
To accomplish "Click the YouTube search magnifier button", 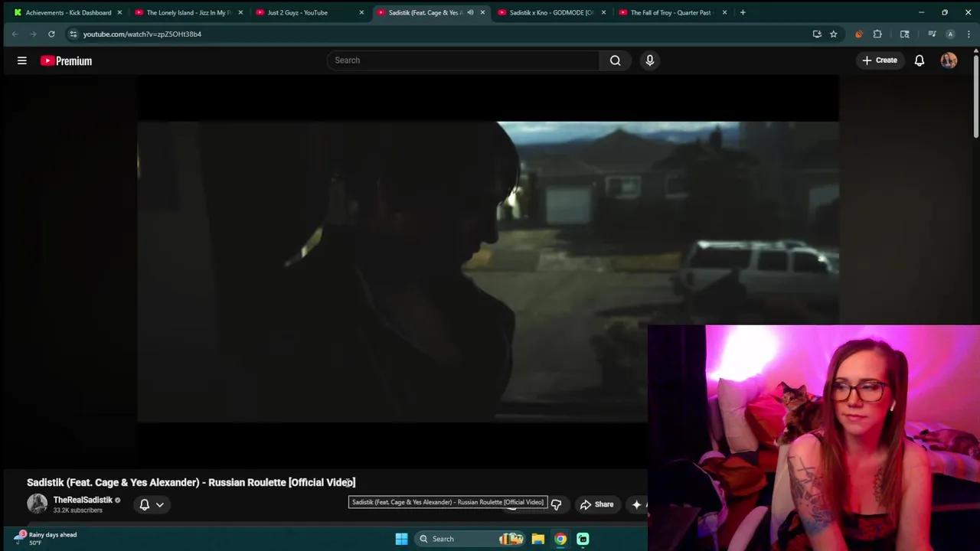I will point(616,60).
